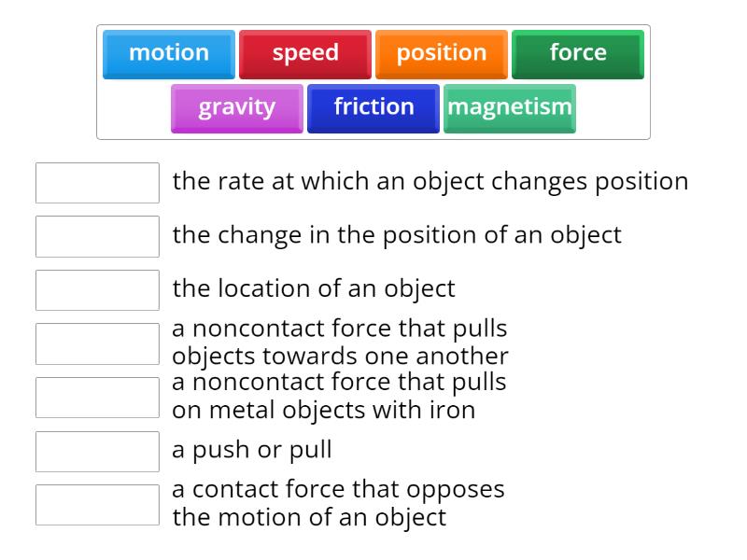747x560 pixels.
Task: Select the red "speed" word tile
Action: click(x=305, y=53)
